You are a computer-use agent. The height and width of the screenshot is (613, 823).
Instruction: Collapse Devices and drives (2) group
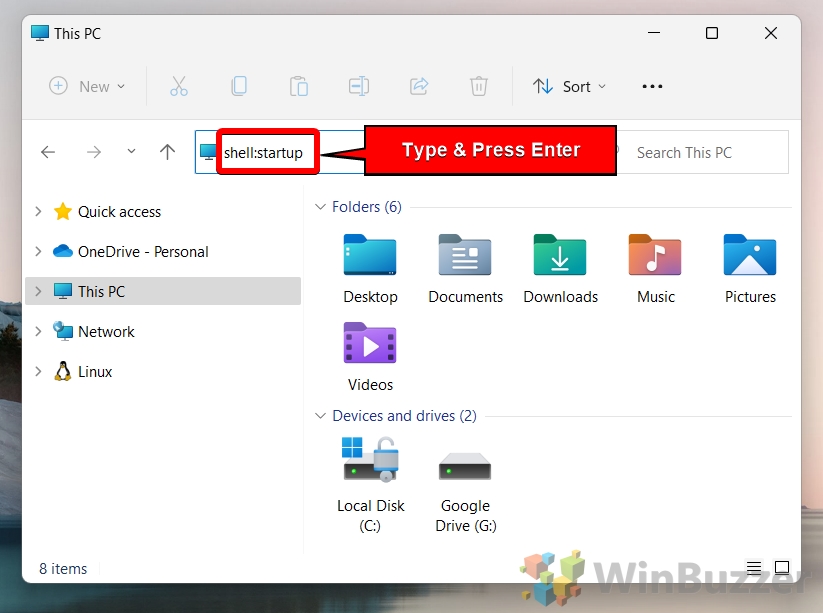coord(320,416)
